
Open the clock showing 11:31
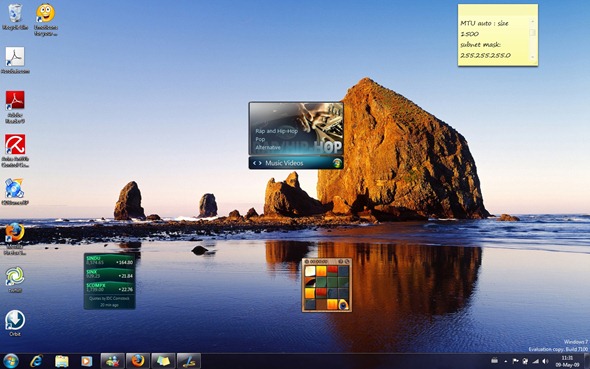point(567,361)
